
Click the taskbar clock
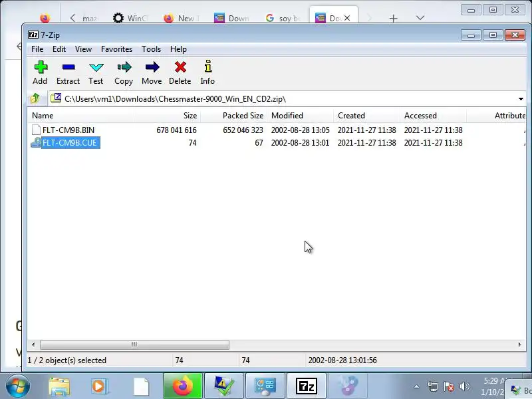coord(493,386)
